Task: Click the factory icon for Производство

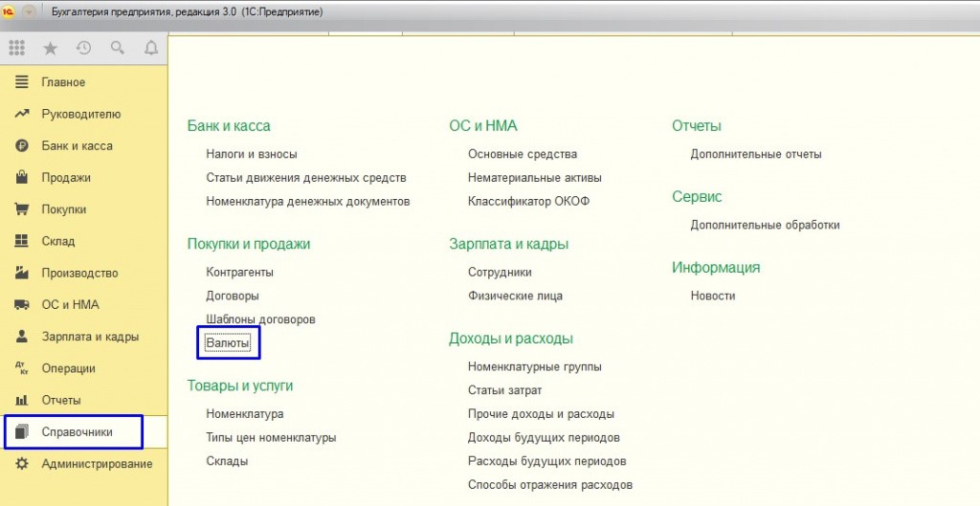Action: [x=22, y=274]
